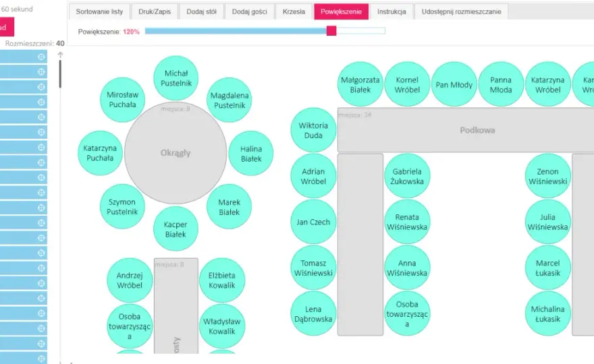Select guest Magdalena Pustelnik
Image resolution: width=594 pixels, height=364 pixels.
(230, 100)
